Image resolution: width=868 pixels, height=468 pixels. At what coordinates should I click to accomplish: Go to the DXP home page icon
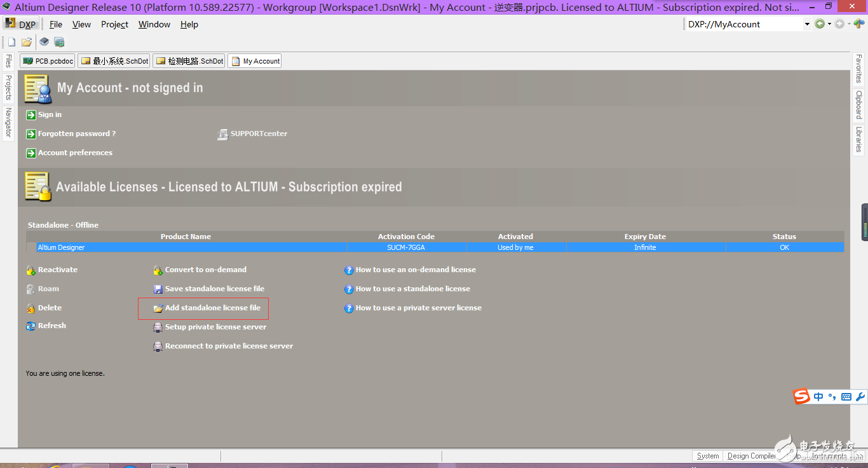point(859,24)
